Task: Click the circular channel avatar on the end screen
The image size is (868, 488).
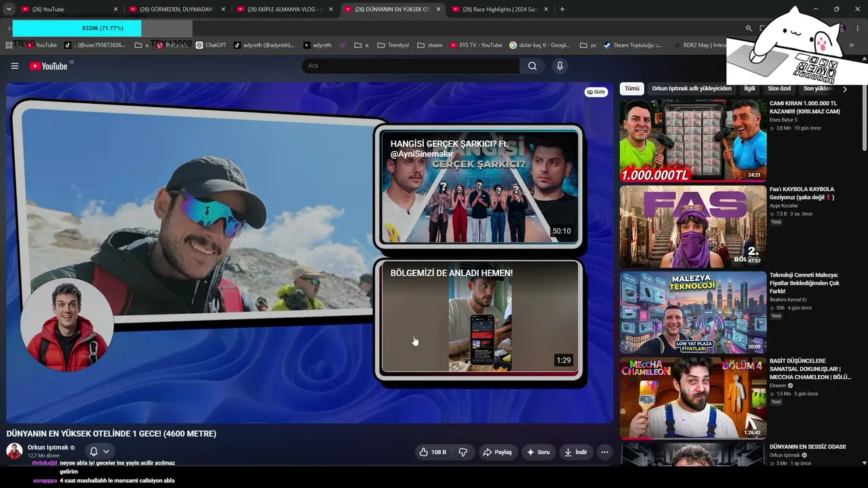Action: click(x=67, y=325)
